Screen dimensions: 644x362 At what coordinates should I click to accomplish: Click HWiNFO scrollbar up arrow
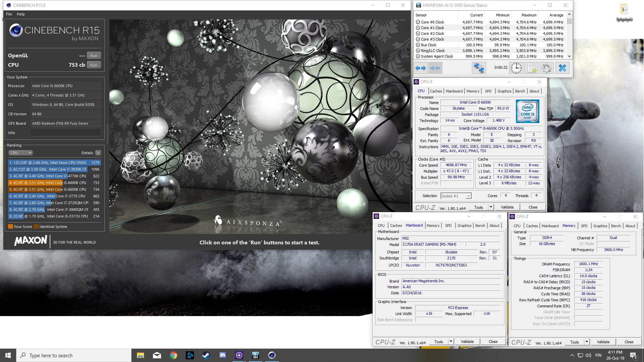point(569,15)
